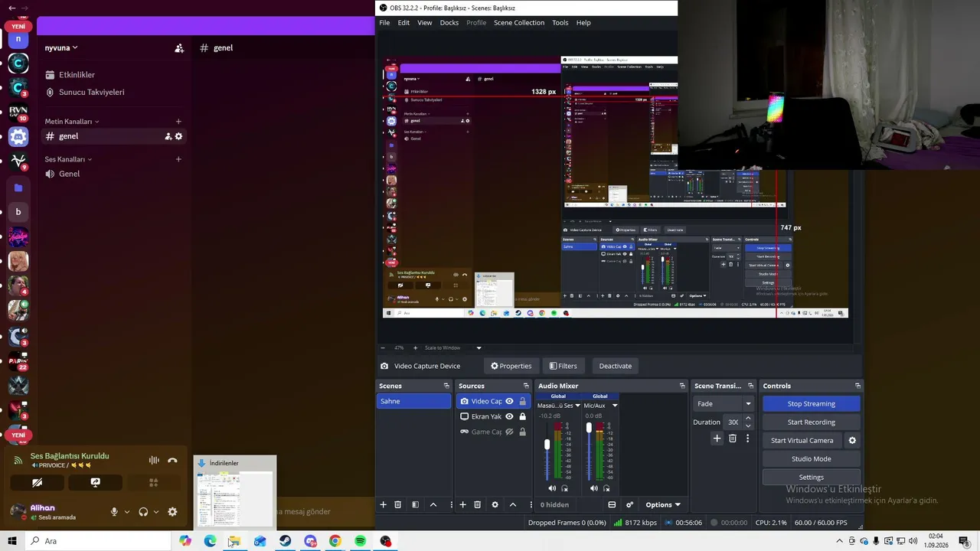Hide the Video Capture source in OBS
The height and width of the screenshot is (551, 980).
pyautogui.click(x=509, y=401)
